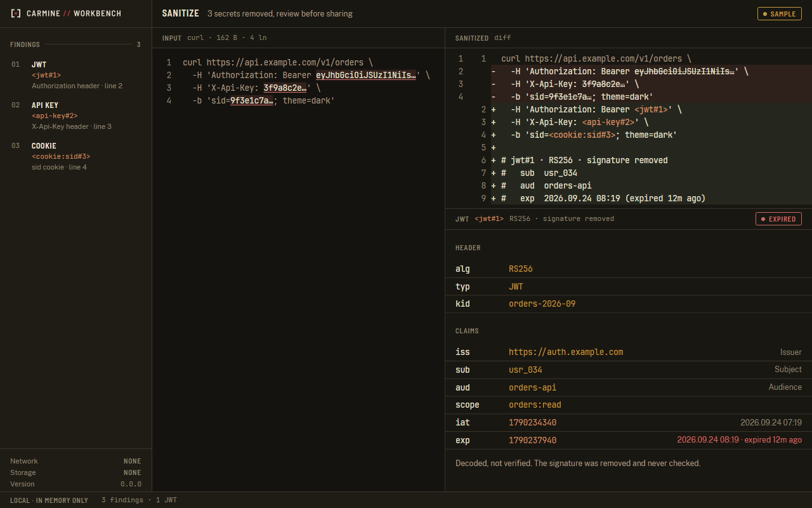
Task: Click the exp value 1790237940
Action: [532, 441]
